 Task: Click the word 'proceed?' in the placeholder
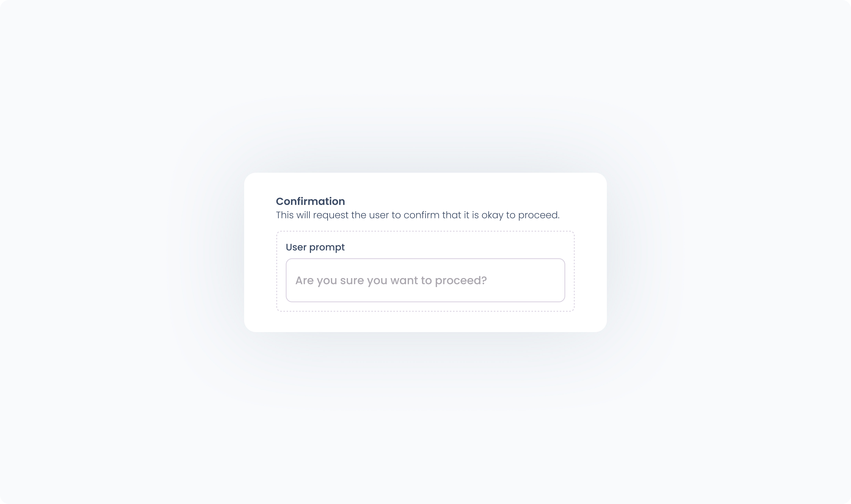[461, 280]
